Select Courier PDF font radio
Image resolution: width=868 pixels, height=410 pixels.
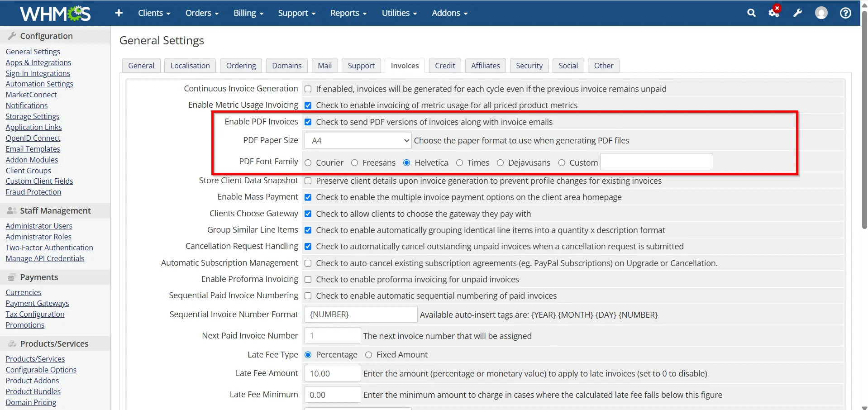[308, 163]
